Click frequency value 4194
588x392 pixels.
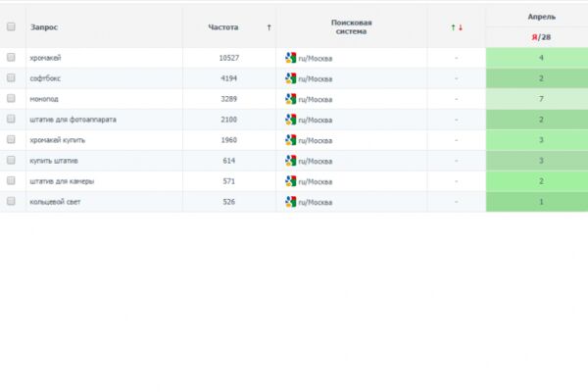coord(228,78)
